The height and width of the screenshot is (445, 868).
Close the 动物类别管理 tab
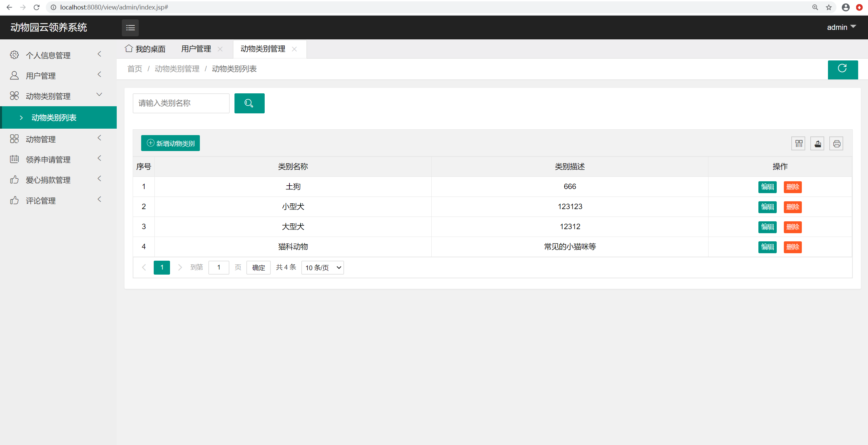coord(294,49)
